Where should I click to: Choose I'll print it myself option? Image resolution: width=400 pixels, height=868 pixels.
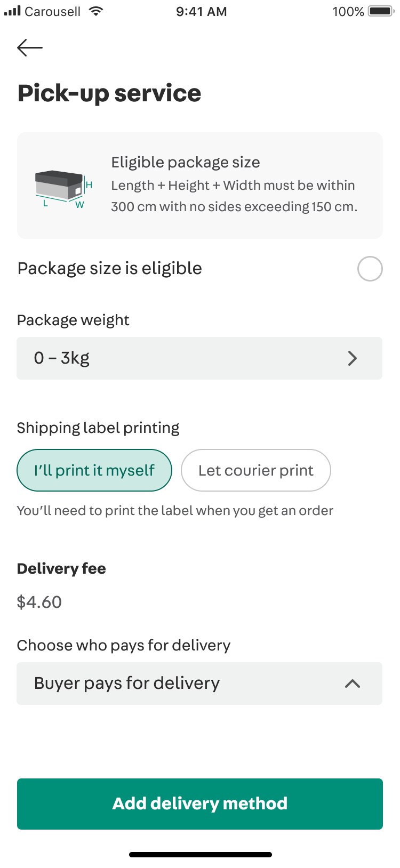coord(94,470)
